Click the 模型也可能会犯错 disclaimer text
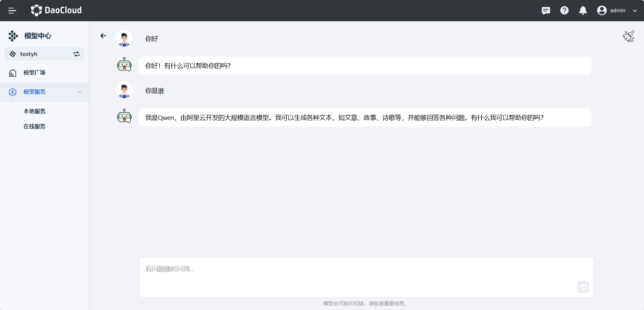The width and height of the screenshot is (644, 310). 365,304
